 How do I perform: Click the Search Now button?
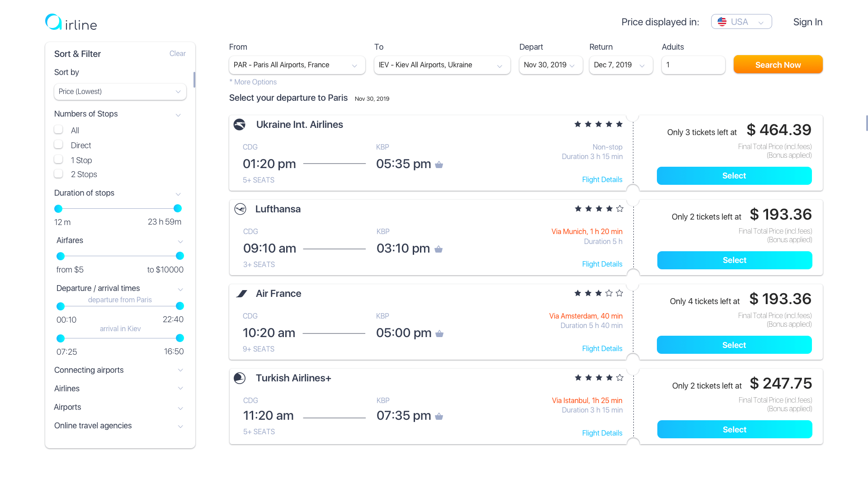pos(778,65)
